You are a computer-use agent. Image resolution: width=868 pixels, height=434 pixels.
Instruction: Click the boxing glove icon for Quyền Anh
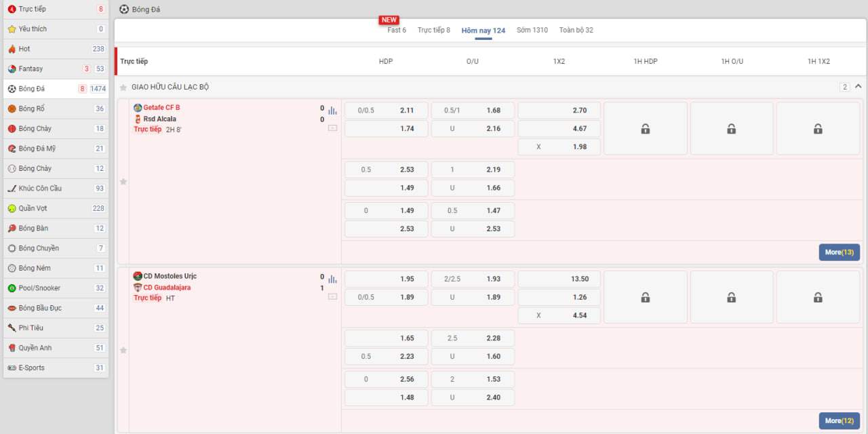12,348
